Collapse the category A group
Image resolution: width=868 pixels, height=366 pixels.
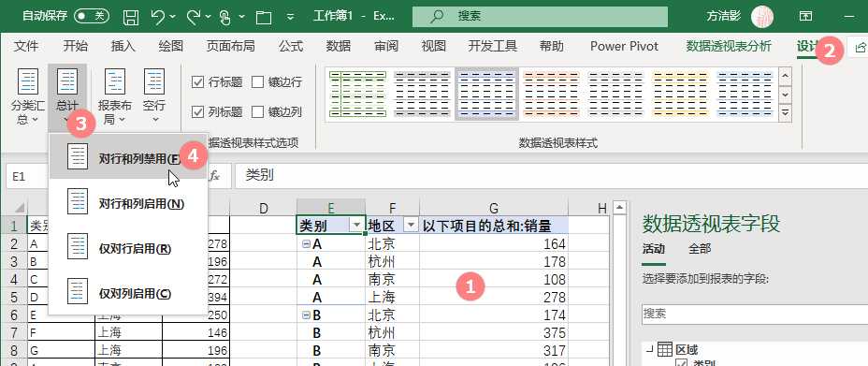pyautogui.click(x=306, y=243)
